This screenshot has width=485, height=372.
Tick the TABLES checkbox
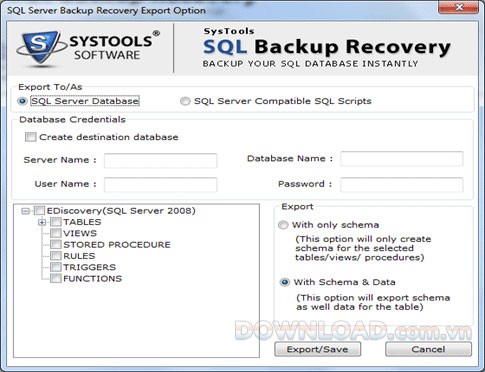click(x=56, y=222)
